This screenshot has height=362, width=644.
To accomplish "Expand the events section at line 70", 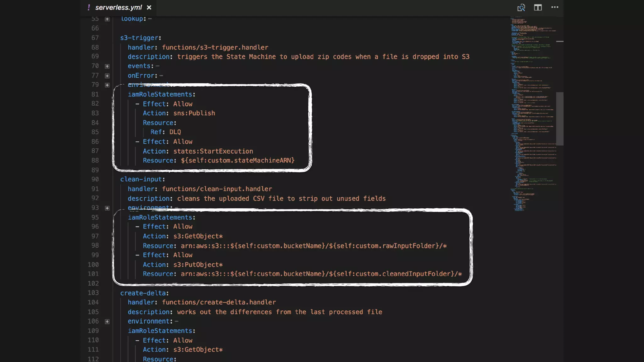I will (107, 66).
